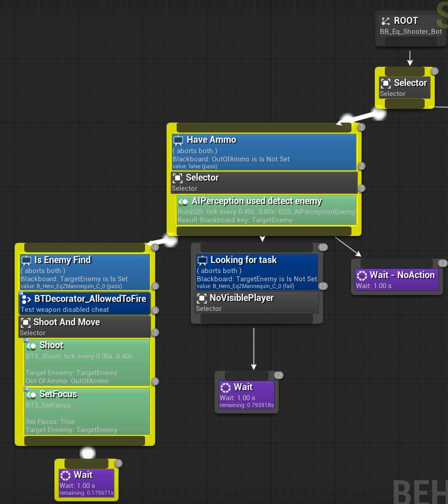Click the NoVisiblePlayer selector icon
Screen dimensions: 448x504
click(201, 298)
